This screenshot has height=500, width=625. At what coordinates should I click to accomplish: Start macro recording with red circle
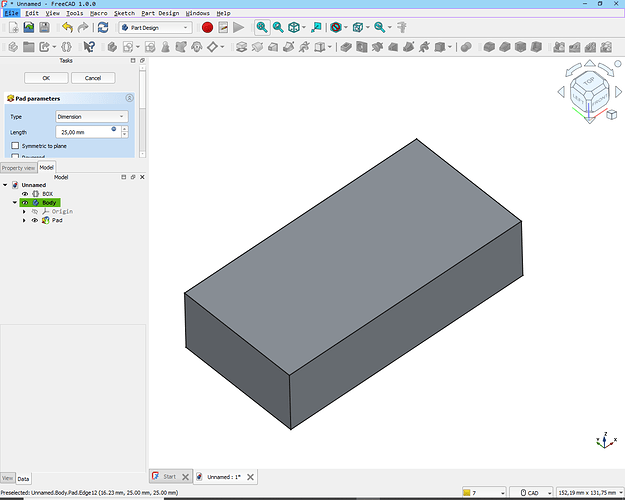[x=207, y=28]
